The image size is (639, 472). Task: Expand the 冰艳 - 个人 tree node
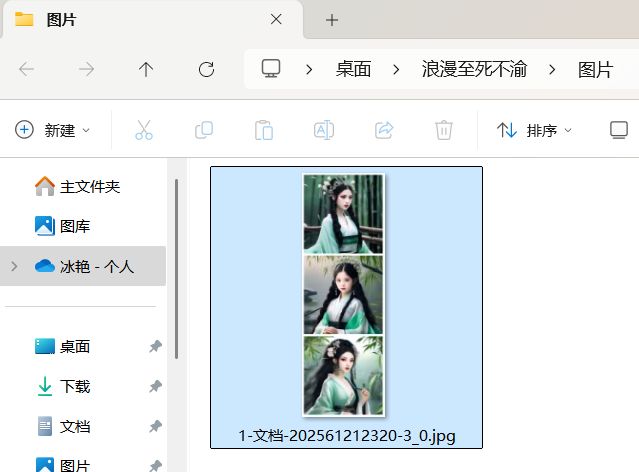pos(14,266)
